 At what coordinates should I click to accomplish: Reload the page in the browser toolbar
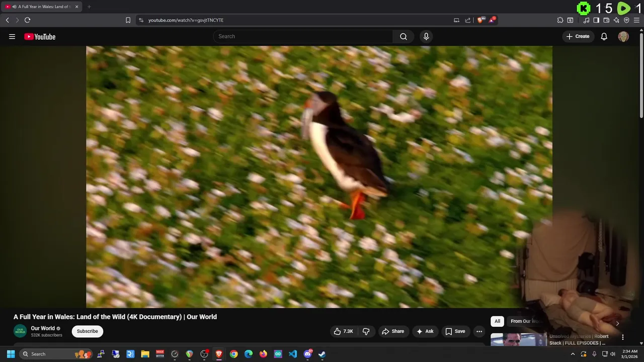click(27, 20)
